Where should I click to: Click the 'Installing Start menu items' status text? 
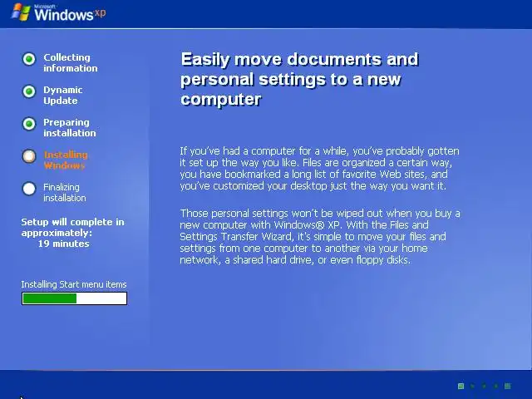click(x=74, y=284)
